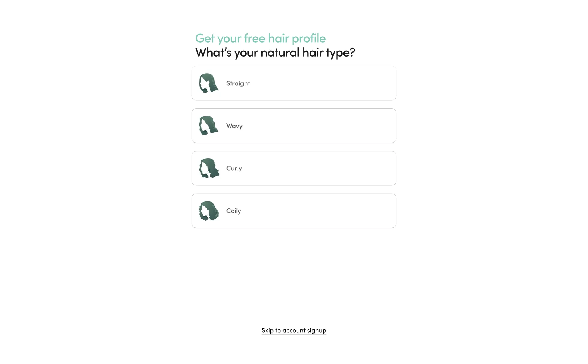The width and height of the screenshot is (588, 364).
Task: Click the straight hair silhouette icon
Action: [209, 83]
